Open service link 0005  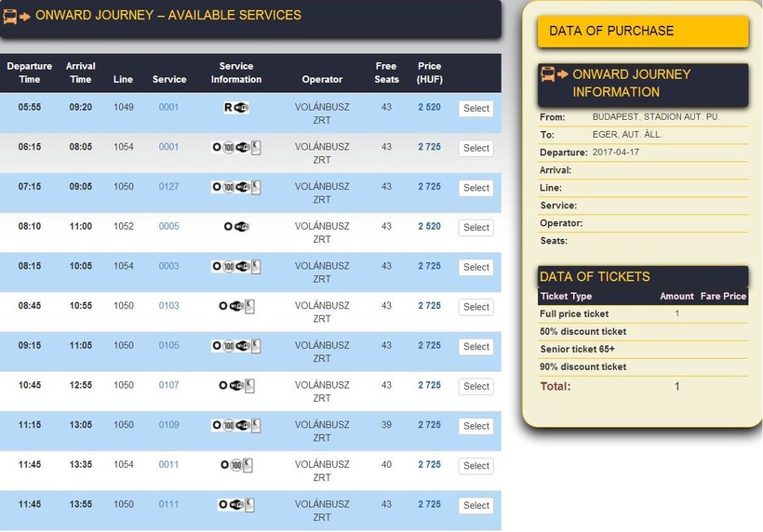[168, 227]
